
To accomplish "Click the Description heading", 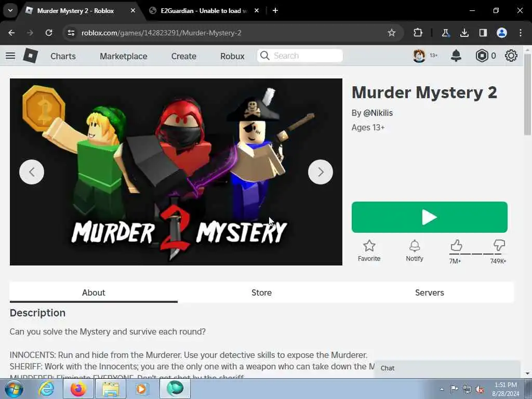I will [x=37, y=313].
